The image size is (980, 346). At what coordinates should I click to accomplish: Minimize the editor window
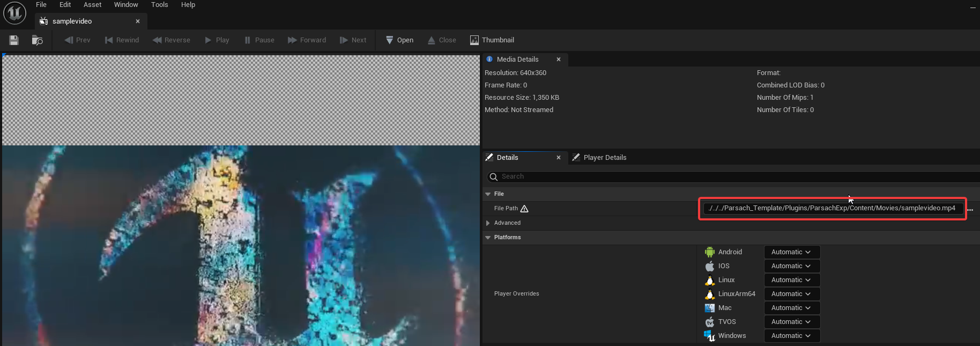(x=972, y=8)
